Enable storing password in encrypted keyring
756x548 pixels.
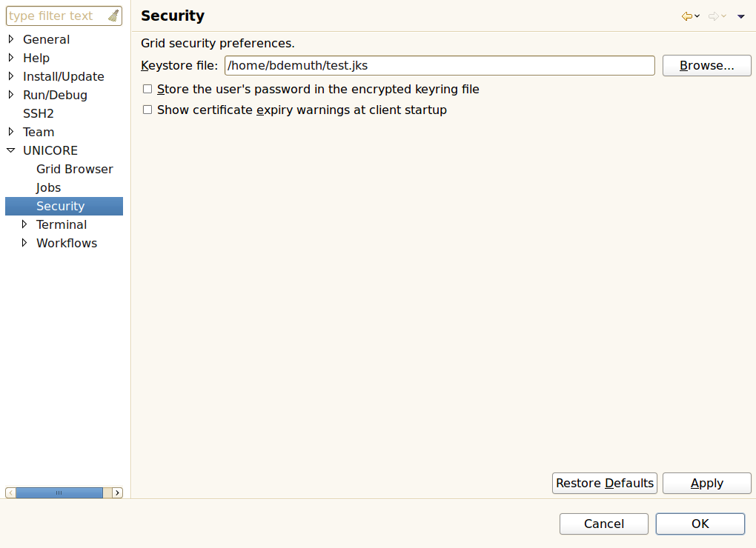(x=147, y=89)
